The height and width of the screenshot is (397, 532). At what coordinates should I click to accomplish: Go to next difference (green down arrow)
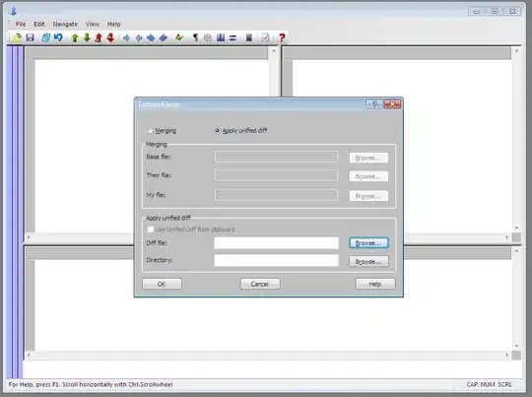(87, 37)
